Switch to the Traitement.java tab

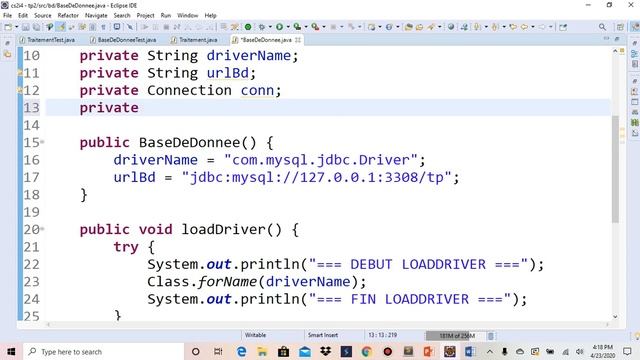pyautogui.click(x=195, y=40)
